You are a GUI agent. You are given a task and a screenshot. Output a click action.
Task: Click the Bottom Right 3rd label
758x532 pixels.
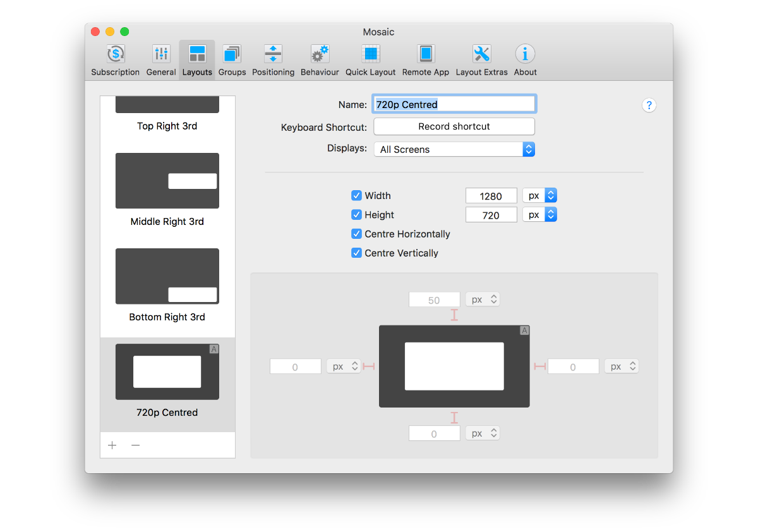click(x=167, y=317)
